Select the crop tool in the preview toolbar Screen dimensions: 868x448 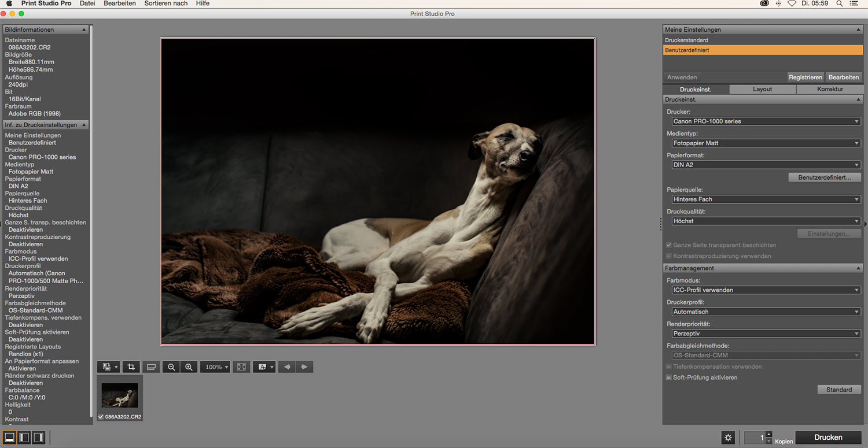[x=131, y=366]
